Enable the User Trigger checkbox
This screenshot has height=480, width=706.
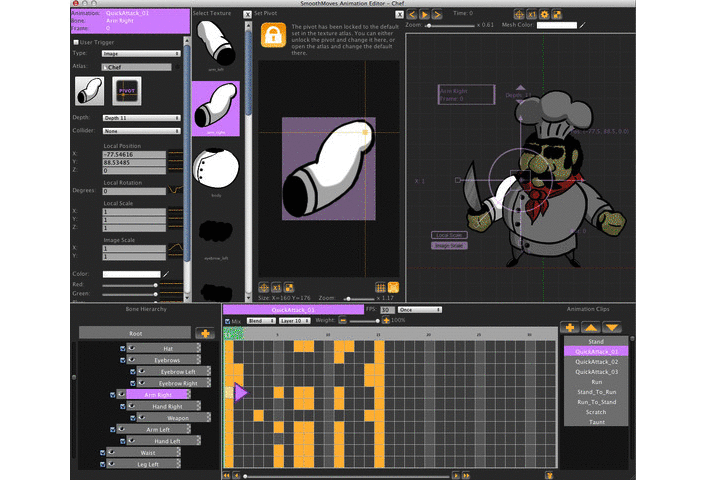pyautogui.click(x=76, y=42)
